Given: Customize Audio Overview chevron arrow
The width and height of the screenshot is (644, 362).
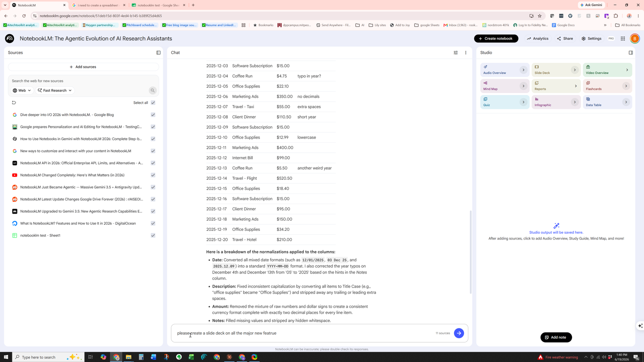Looking at the screenshot, I should point(523,70).
